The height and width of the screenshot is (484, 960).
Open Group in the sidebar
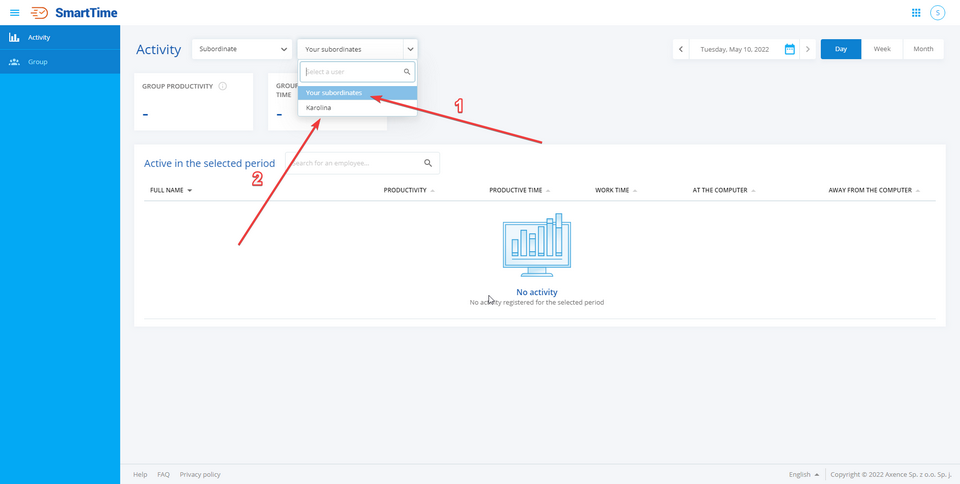37,62
